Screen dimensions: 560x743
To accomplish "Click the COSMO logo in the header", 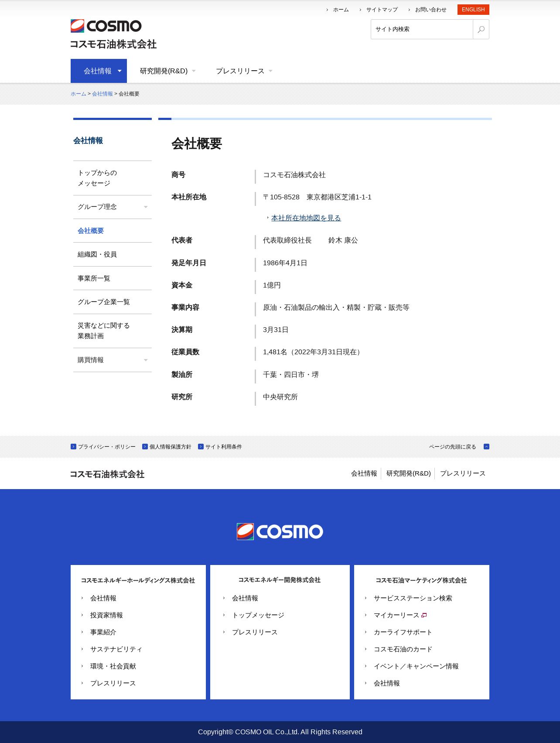I will [x=106, y=26].
